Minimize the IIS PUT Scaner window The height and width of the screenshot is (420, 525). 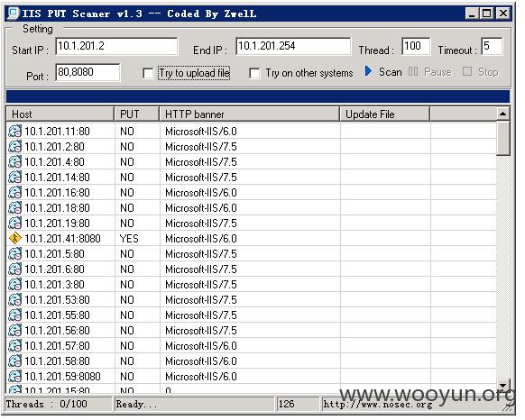point(472,14)
